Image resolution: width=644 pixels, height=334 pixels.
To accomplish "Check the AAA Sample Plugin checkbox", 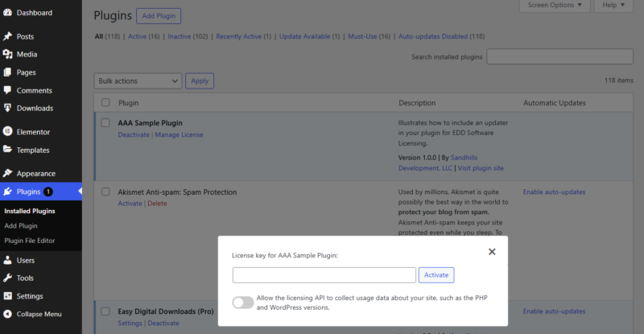I will [x=105, y=122].
